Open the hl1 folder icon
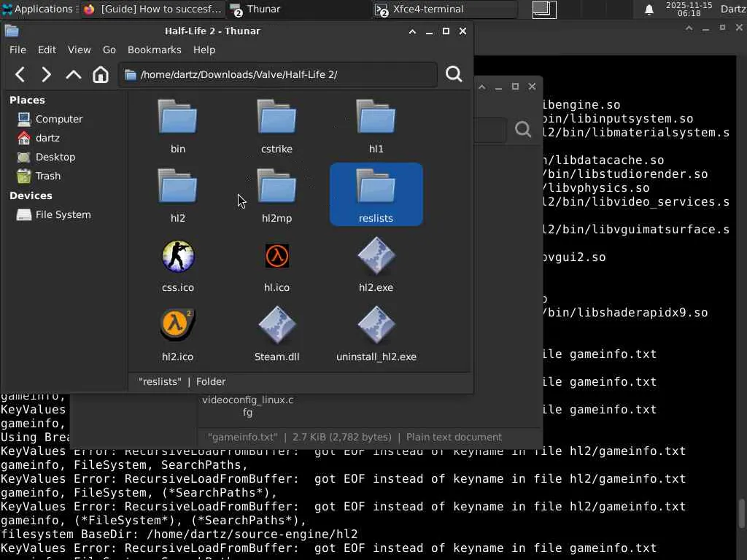 pyautogui.click(x=376, y=117)
